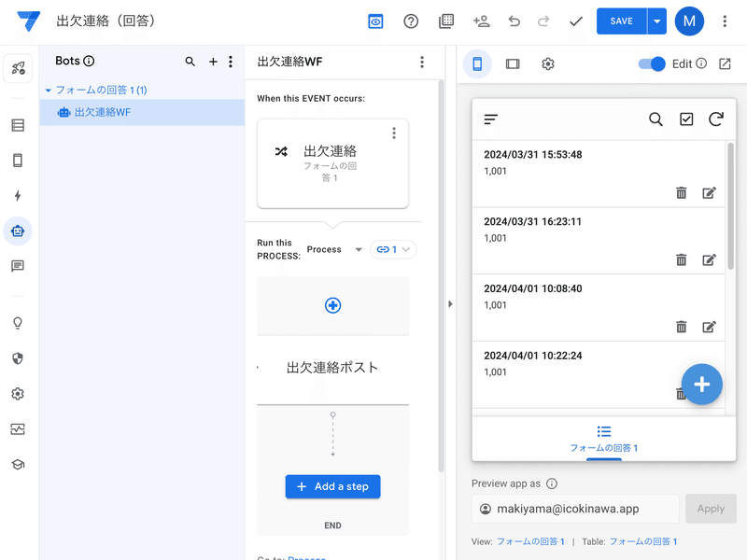Click the share add-user icon
Image resolution: width=747 pixels, height=560 pixels.
tap(481, 21)
